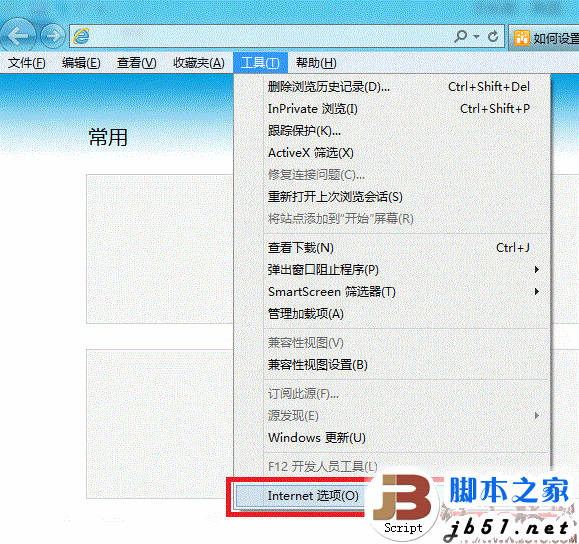The width and height of the screenshot is (579, 544).
Task: Expand the SmartScreen 筛选器 submenu arrow
Action: point(537,291)
